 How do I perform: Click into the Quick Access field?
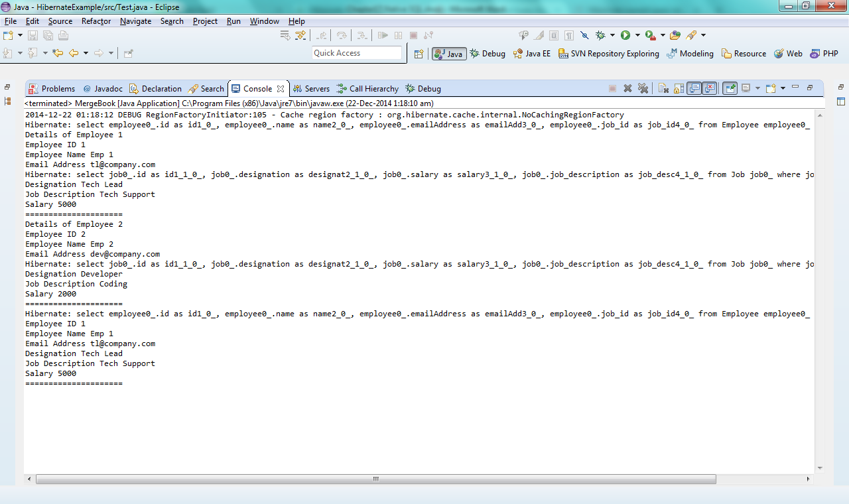357,53
